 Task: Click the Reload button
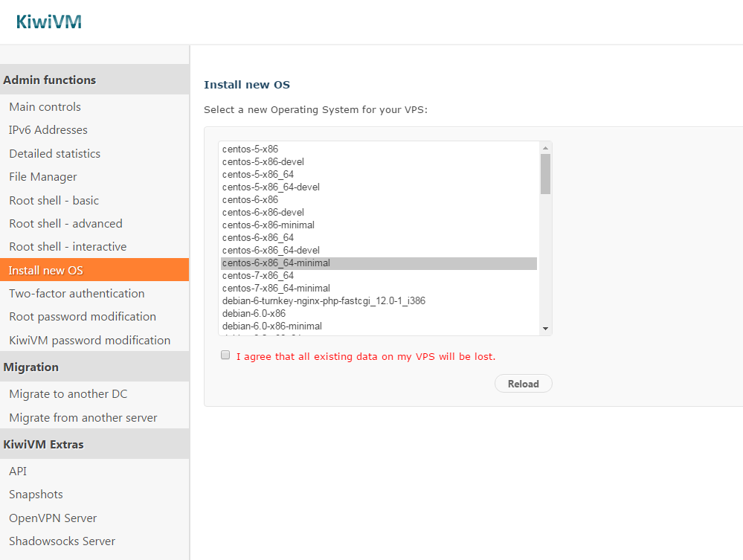tap(524, 384)
